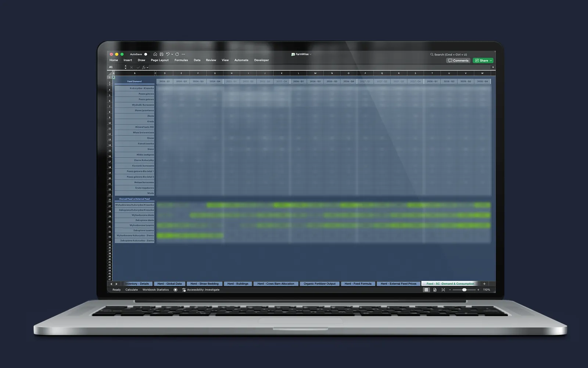The width and height of the screenshot is (588, 368).
Task: Select Feed - SC -Demand & Consumption sheet
Action: [x=450, y=284]
